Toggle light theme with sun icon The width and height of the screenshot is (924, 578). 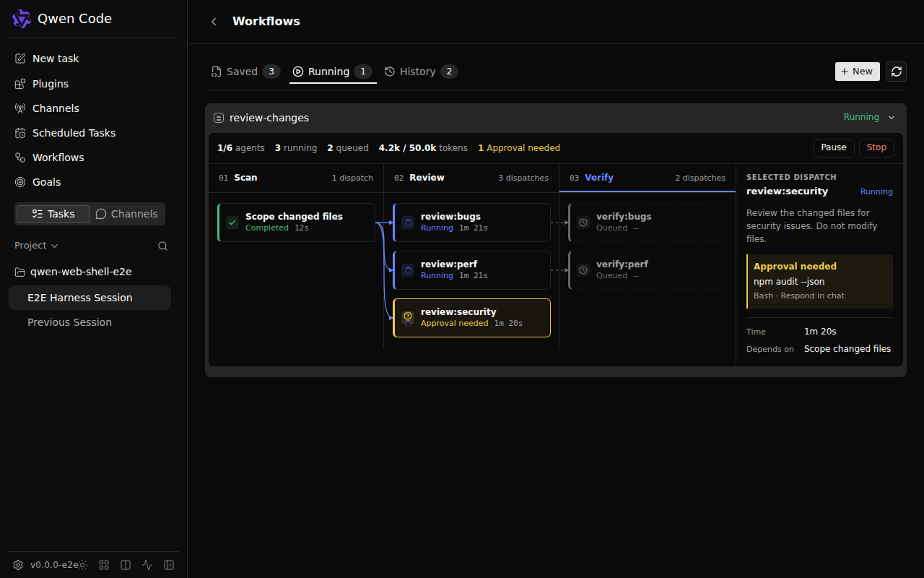(83, 565)
